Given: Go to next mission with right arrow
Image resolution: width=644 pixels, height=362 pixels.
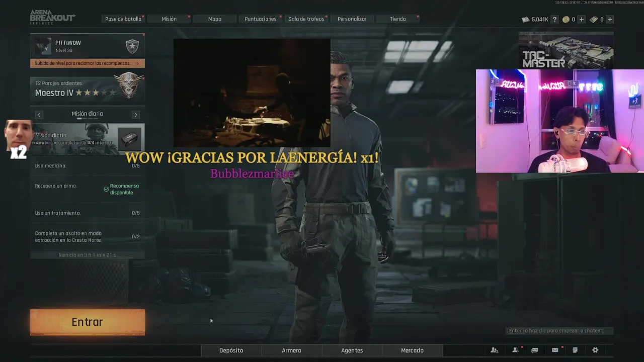Looking at the screenshot, I should [x=136, y=115].
